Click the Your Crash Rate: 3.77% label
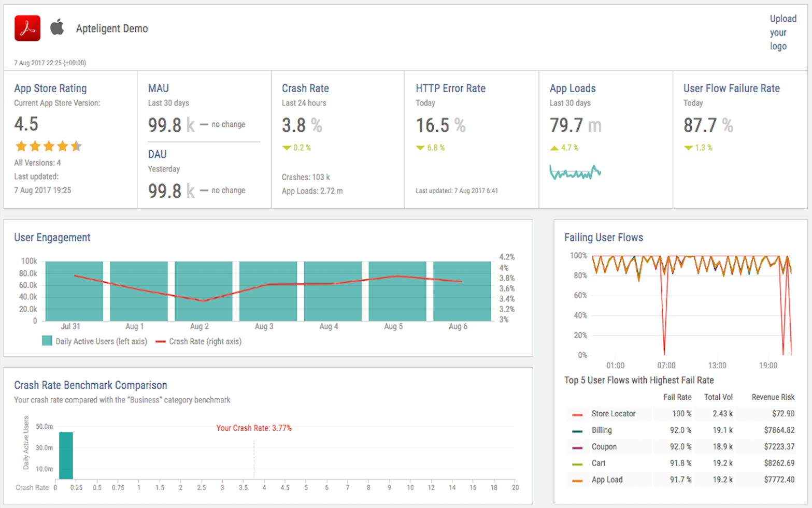812x508 pixels. [254, 428]
